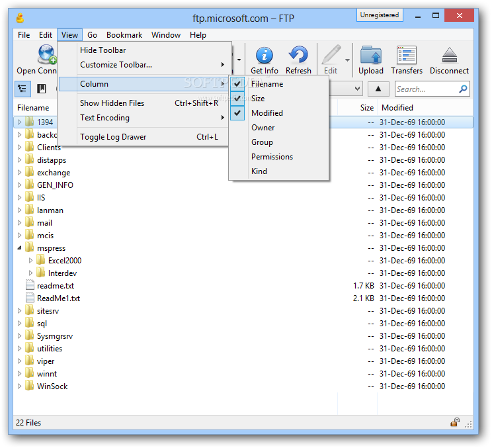Toggle the Log Drawer
Image resolution: width=492 pixels, height=448 pixels.
click(x=144, y=137)
